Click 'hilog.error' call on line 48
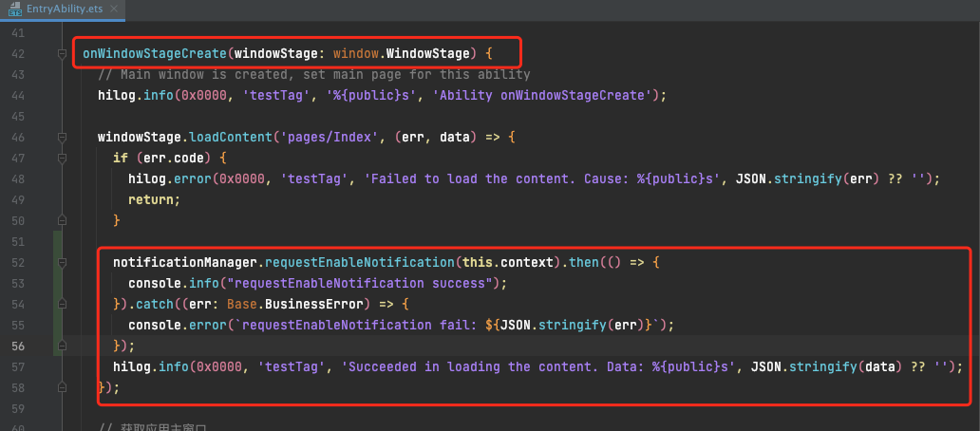The width and height of the screenshot is (980, 431). tap(169, 179)
